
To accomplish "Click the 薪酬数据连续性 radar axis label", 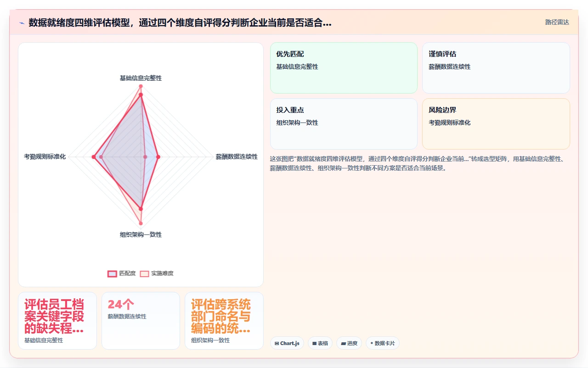I will (x=237, y=157).
